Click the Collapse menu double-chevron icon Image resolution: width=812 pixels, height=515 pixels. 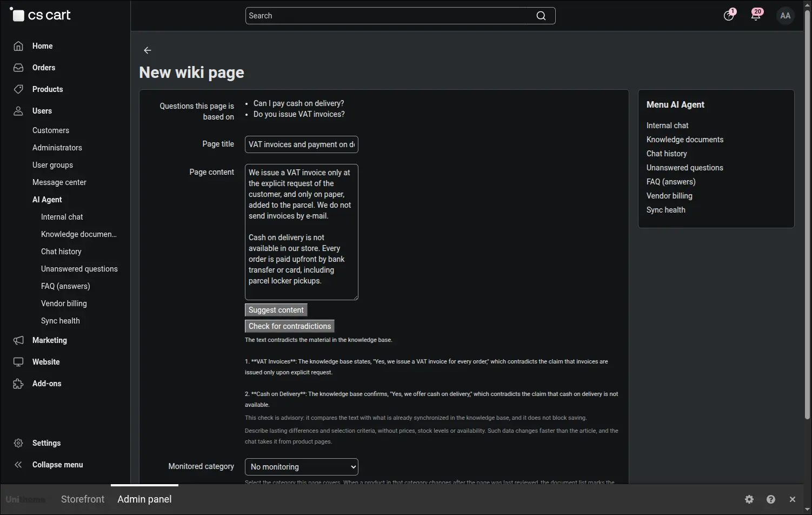tap(18, 465)
